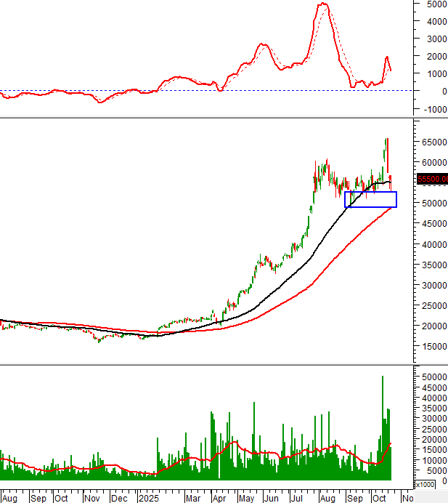Click the red 55500.00 current price tag
Screen dimensions: 448x503
tap(432, 179)
